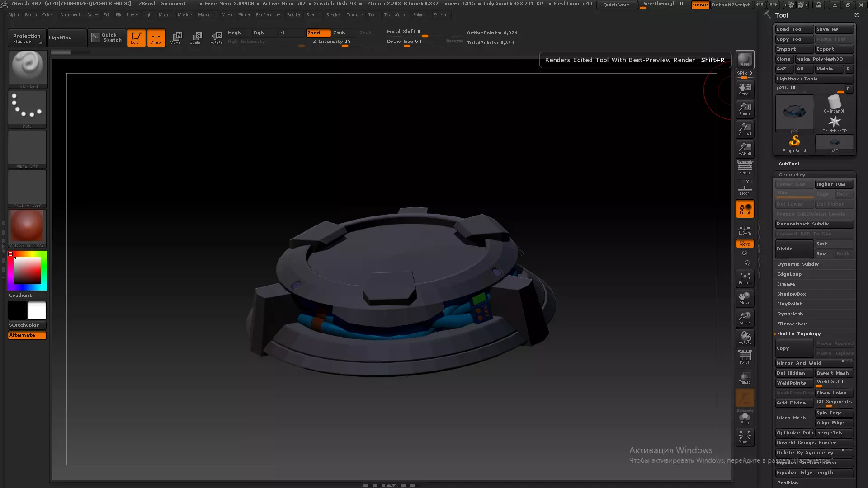Click the right shelf Scale icon
This screenshot has height=488, width=868.
click(745, 318)
